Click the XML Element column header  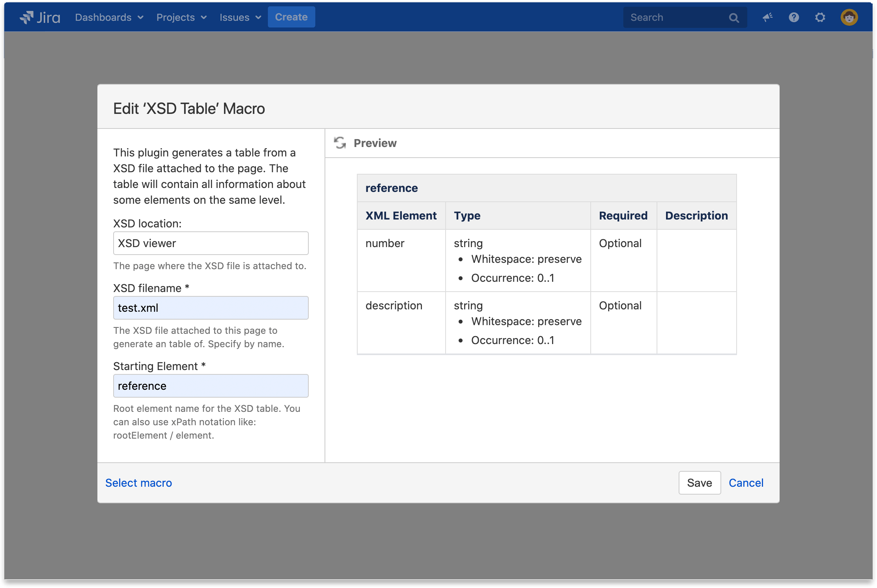point(401,216)
